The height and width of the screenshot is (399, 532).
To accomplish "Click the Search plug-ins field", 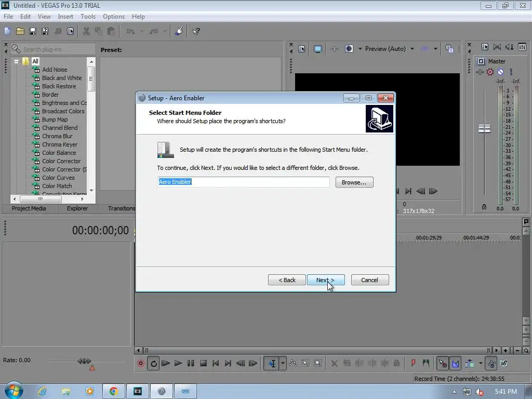I will pyautogui.click(x=53, y=49).
